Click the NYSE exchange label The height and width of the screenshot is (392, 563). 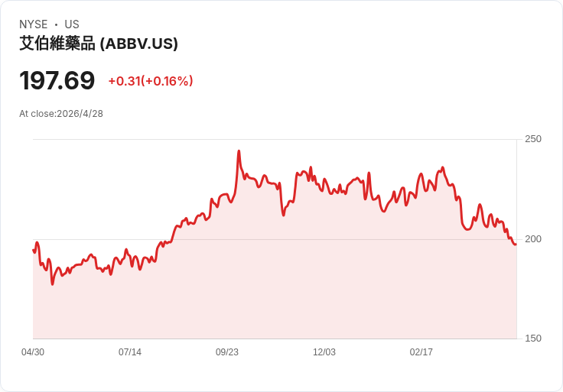click(x=34, y=24)
